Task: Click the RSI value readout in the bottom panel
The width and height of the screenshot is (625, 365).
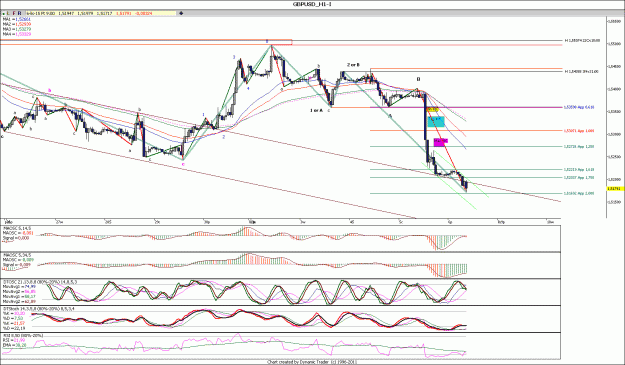Action: click(14, 341)
